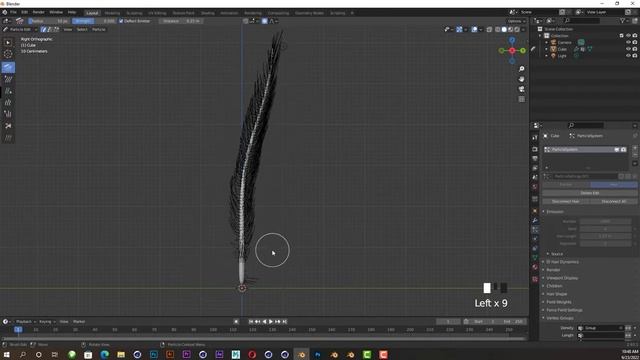Open the Texture properties tab icon
This screenshot has height=360, width=640.
535,279
